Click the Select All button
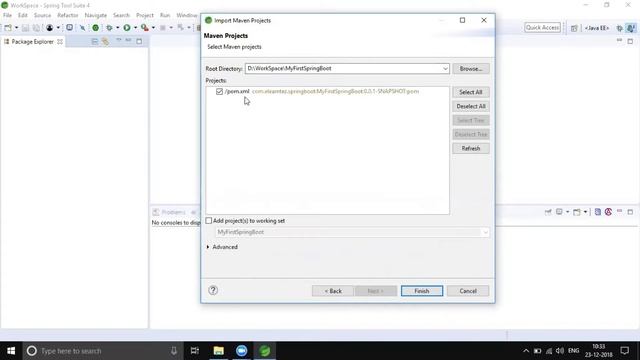The image size is (640, 360). (x=471, y=92)
